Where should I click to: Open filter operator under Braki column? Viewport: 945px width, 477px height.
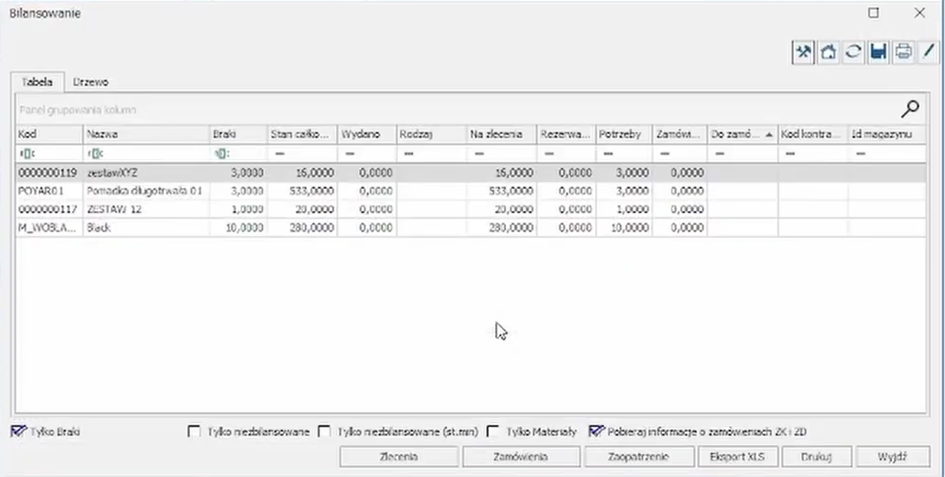coord(220,155)
